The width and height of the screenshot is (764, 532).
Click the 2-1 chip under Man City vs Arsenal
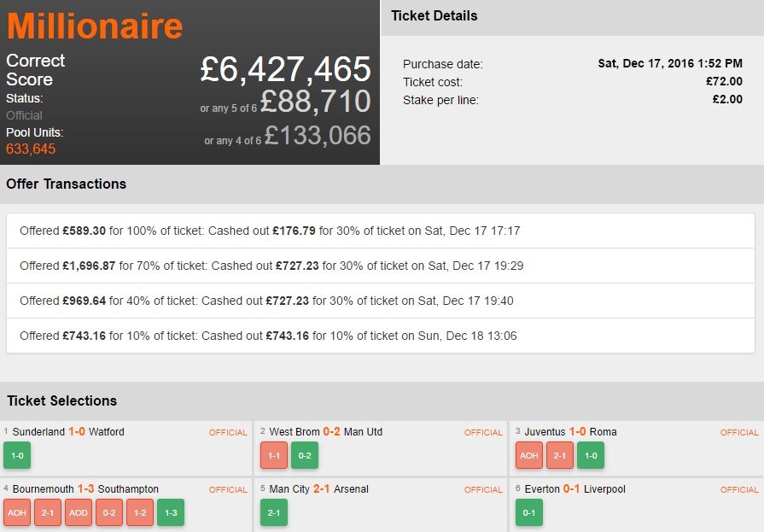click(273, 512)
